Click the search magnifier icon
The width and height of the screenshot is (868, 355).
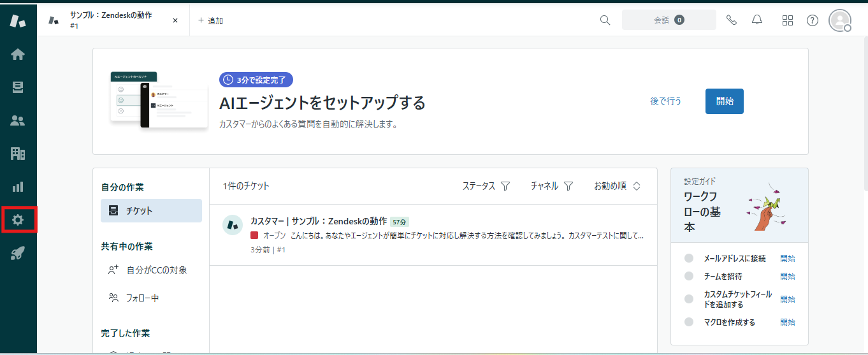(605, 20)
